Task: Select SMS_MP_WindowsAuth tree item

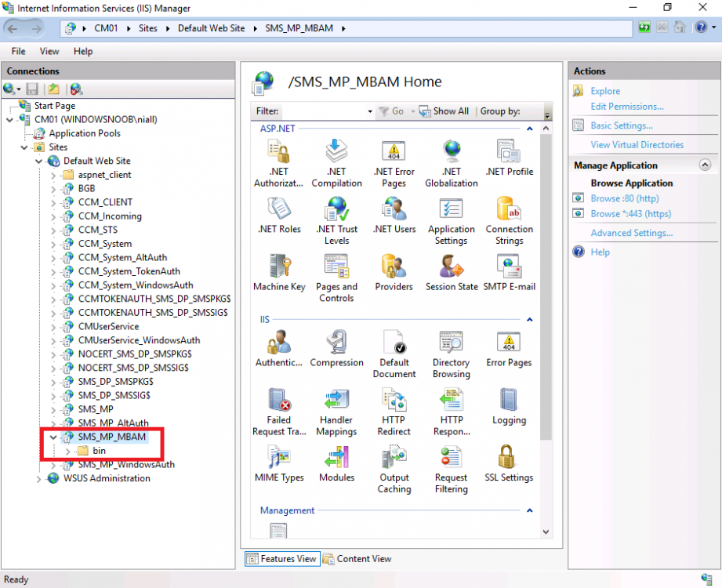Action: [126, 465]
